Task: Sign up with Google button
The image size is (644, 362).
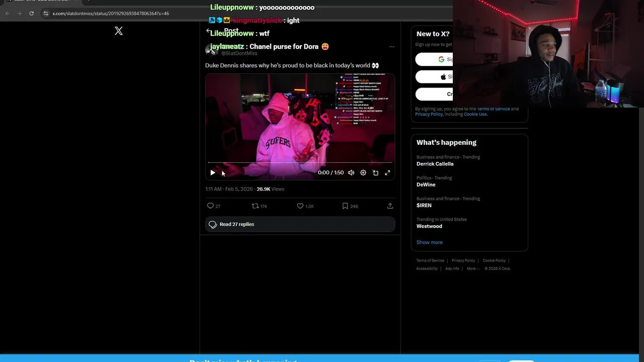Action: pos(434,59)
